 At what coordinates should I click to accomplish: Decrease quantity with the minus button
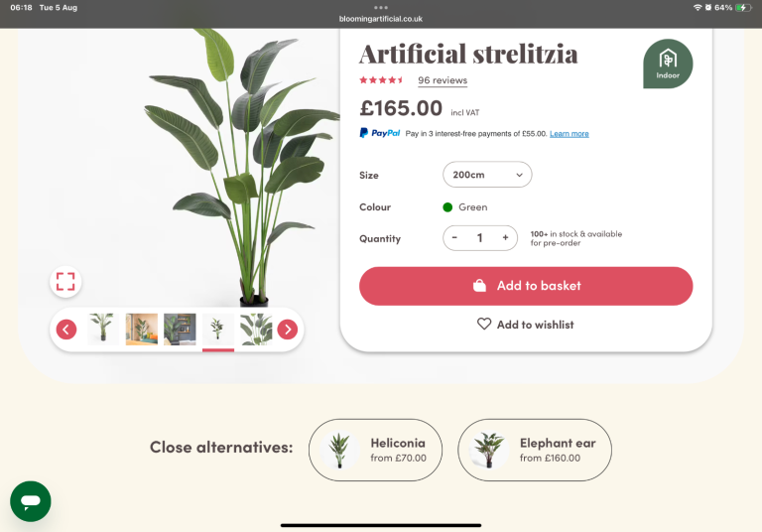(x=454, y=238)
